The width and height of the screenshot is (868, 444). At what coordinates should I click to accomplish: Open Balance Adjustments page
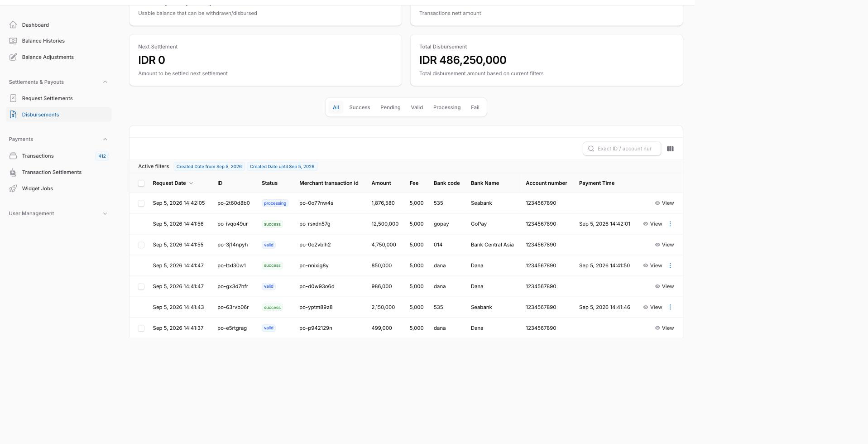pyautogui.click(x=59, y=57)
